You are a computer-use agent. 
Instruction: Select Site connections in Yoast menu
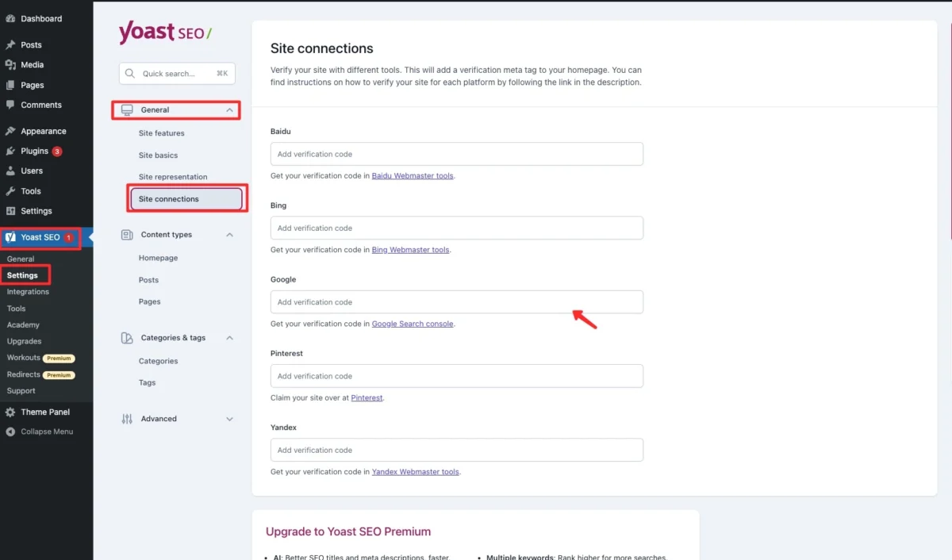tap(186, 199)
